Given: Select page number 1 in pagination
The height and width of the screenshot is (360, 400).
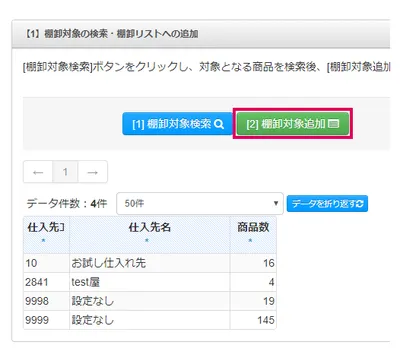Looking at the screenshot, I should coord(65,172).
